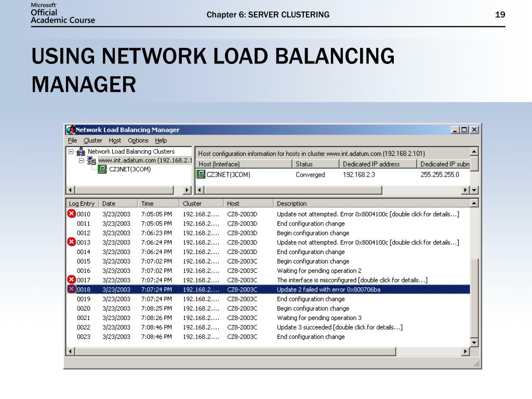Image resolution: width=532 pixels, height=399 pixels.
Task: Select log entry 0015 row
Action: [x=268, y=261]
